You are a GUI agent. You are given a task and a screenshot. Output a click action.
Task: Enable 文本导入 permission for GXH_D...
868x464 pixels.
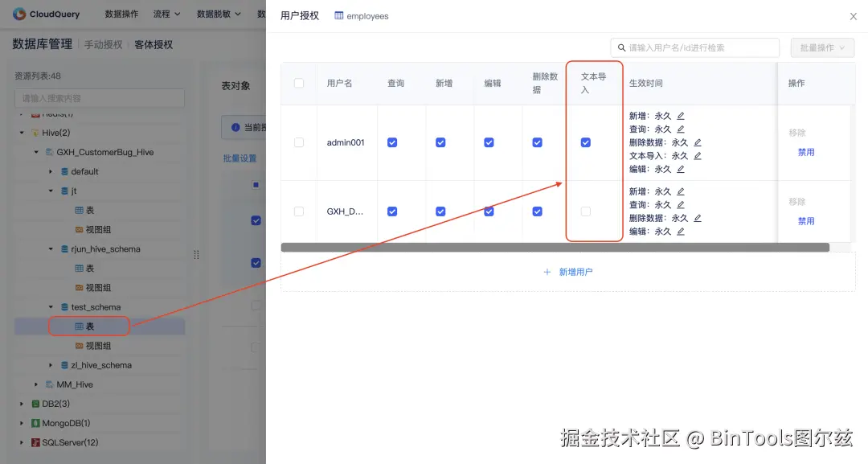click(x=586, y=211)
